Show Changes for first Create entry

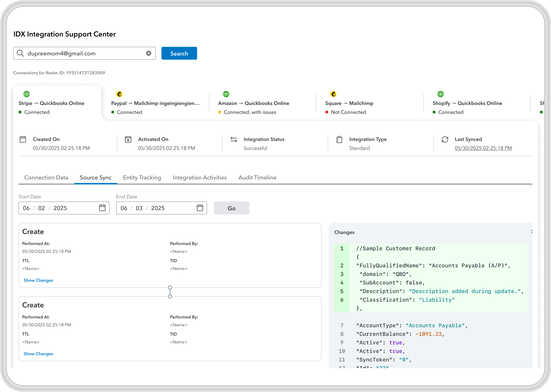tap(38, 280)
